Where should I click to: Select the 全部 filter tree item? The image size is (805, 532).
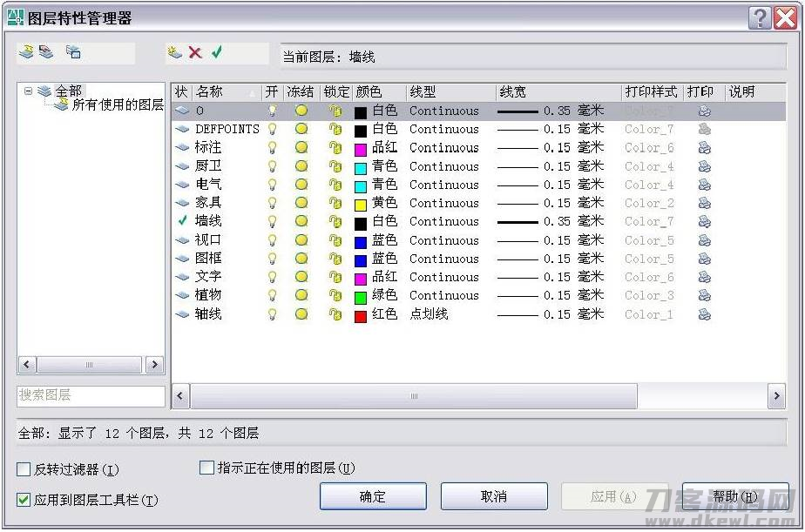point(69,91)
